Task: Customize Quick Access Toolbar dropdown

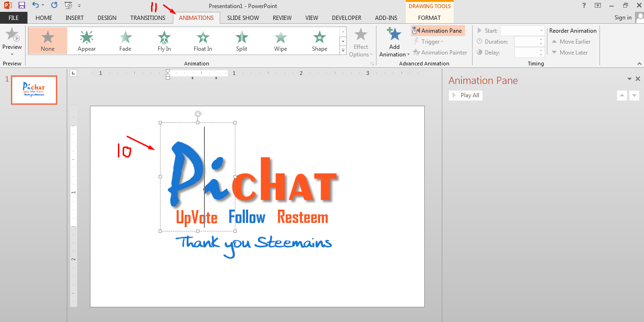Action: (x=79, y=6)
